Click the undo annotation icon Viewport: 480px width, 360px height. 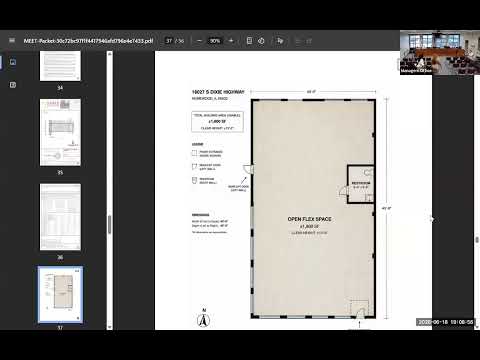[298, 41]
